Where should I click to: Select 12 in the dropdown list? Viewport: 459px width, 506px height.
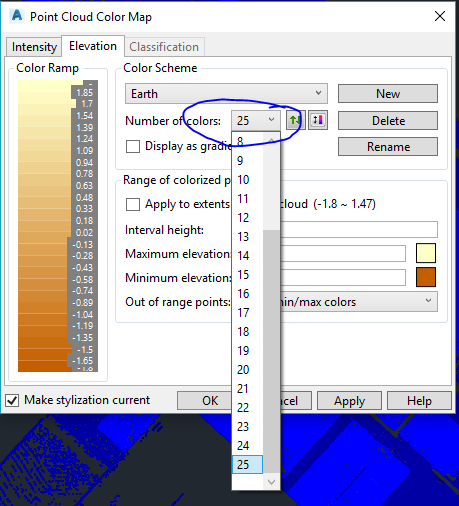click(247, 218)
